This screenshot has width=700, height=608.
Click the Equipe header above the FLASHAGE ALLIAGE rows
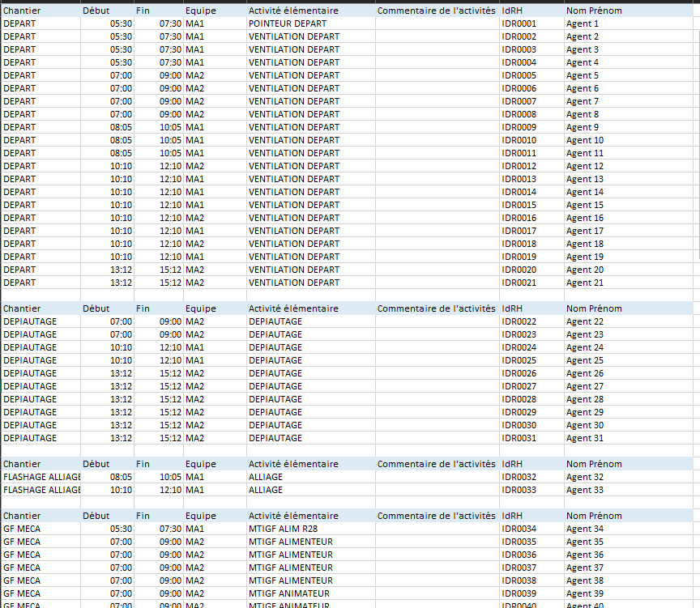coord(200,464)
